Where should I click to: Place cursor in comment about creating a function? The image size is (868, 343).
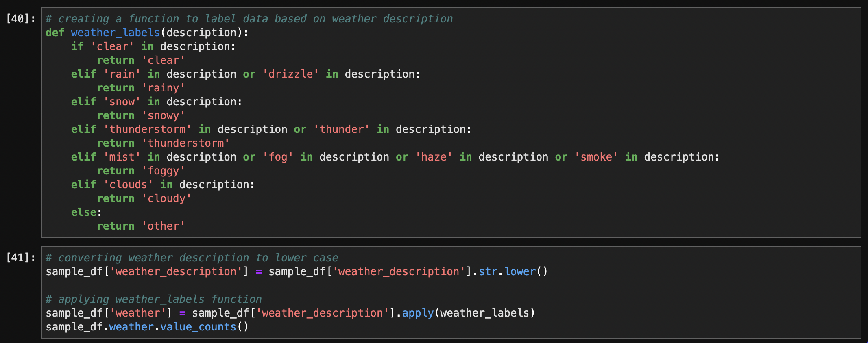[249, 19]
